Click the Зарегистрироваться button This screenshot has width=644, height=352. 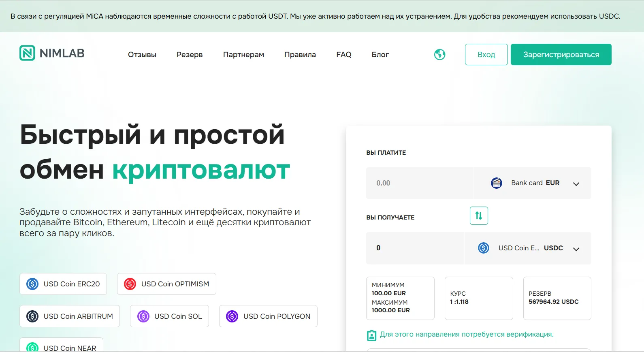[x=561, y=54]
